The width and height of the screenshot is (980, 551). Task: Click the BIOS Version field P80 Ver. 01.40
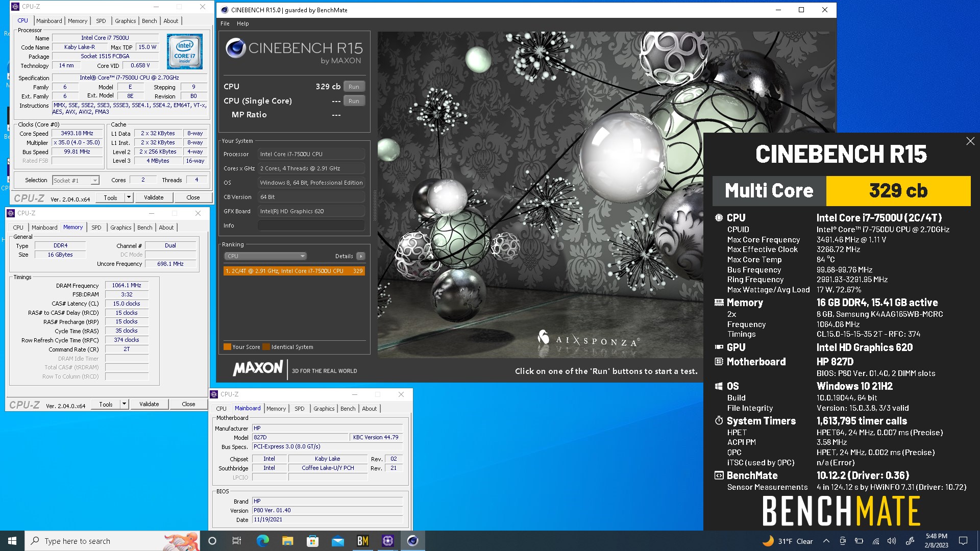tap(328, 510)
